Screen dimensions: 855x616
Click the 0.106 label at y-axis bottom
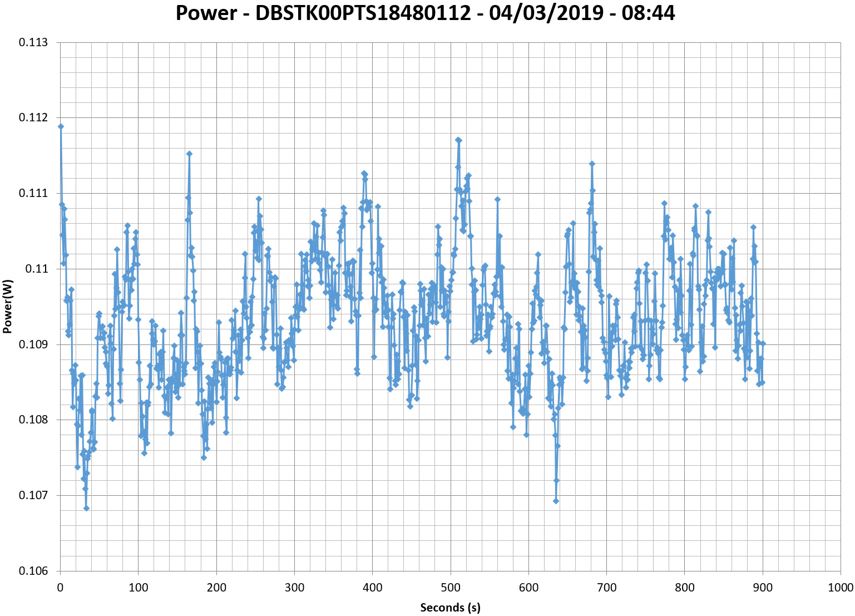click(33, 570)
